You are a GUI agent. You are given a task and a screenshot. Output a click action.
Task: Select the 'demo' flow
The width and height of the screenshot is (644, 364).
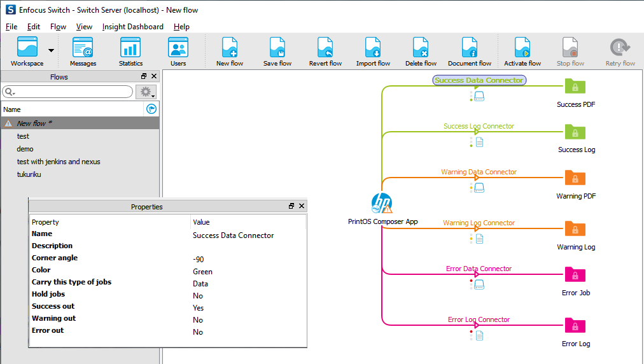25,149
